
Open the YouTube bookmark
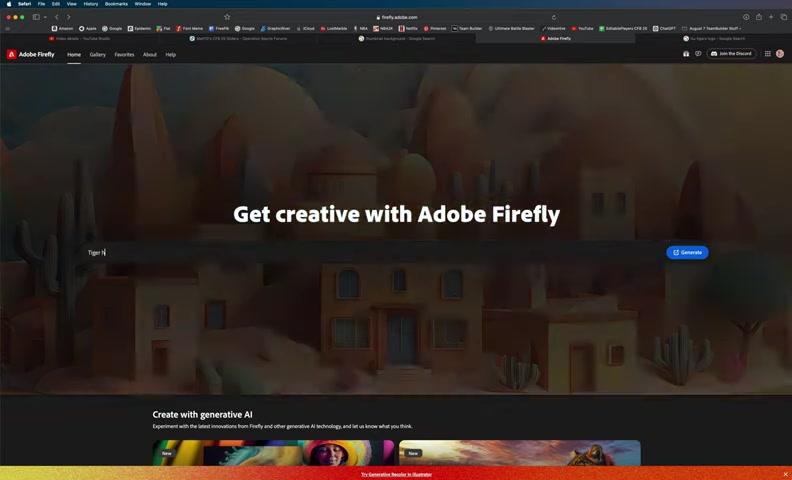(x=582, y=29)
